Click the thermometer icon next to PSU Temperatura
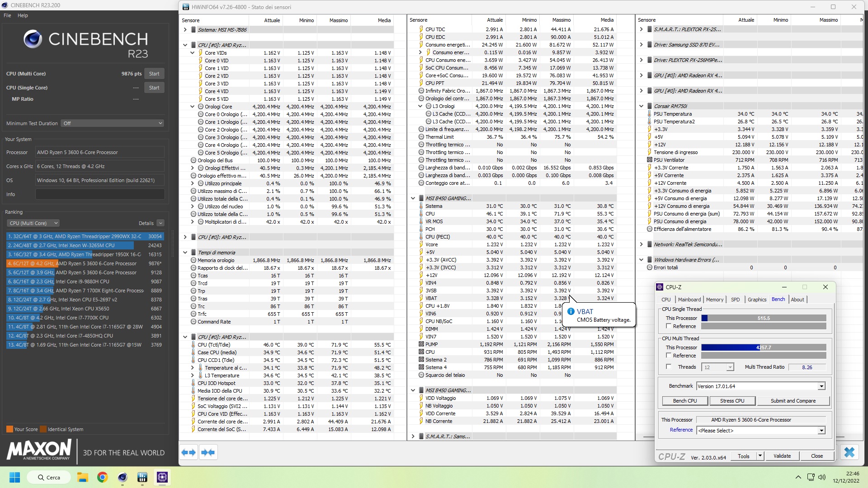Screen dimensions: 868x488 point(650,114)
